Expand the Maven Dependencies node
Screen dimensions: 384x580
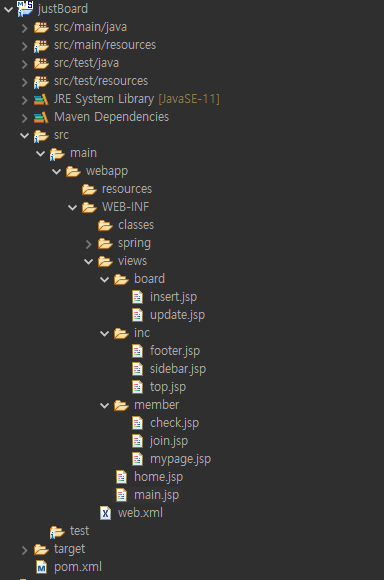(24, 118)
